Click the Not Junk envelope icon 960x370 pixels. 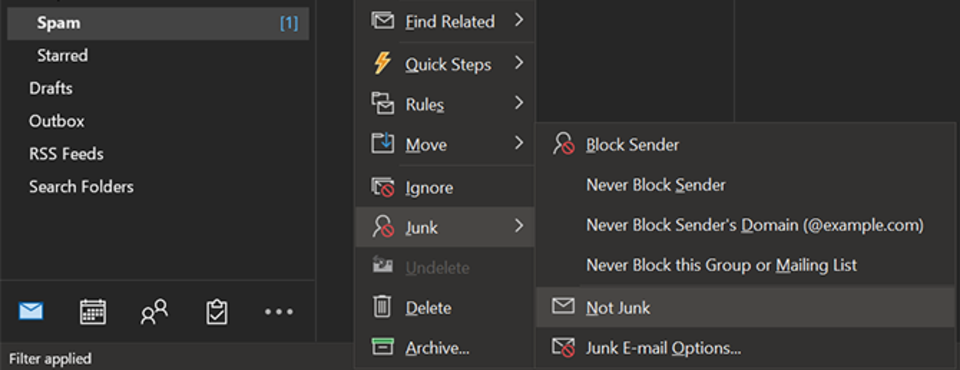click(x=563, y=306)
